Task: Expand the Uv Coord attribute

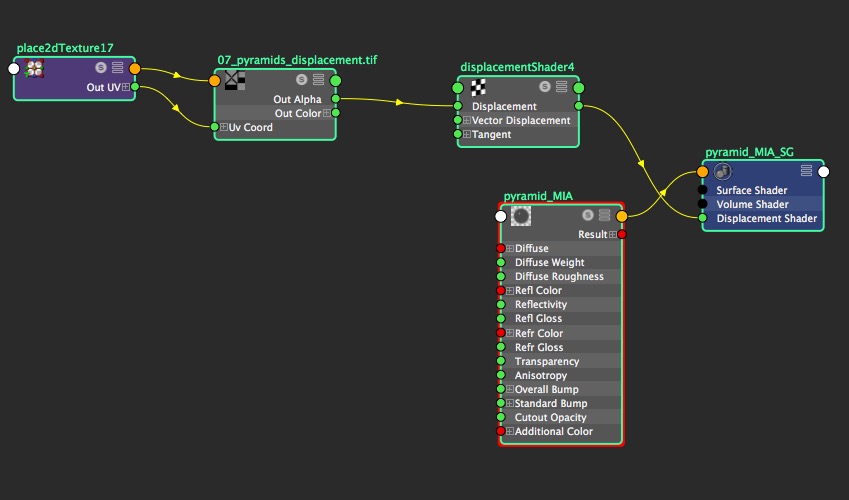Action: click(x=223, y=127)
